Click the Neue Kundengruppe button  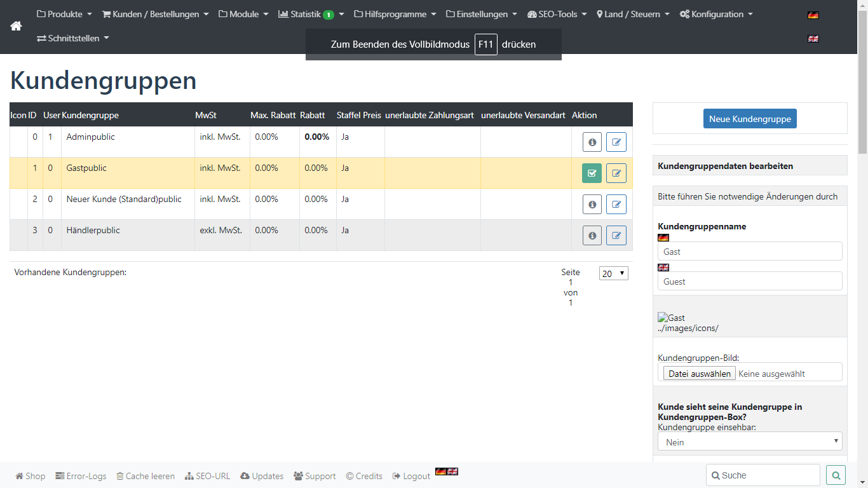point(750,119)
